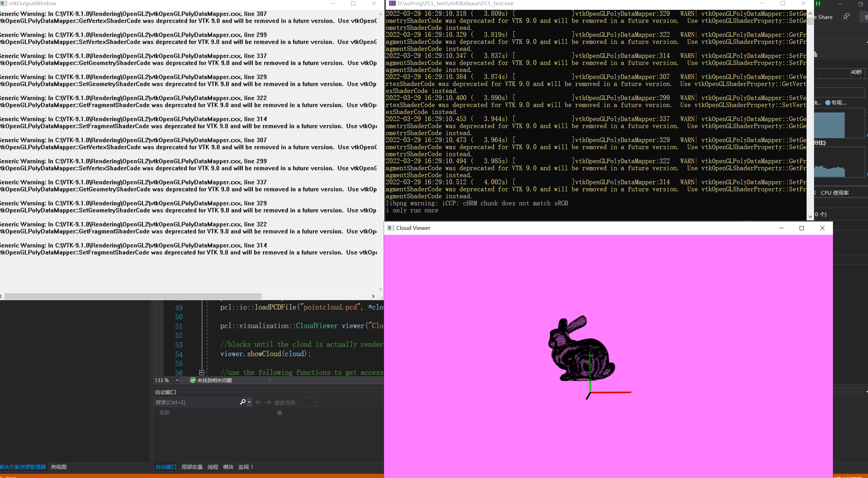Click the back arrow beside the search box
Viewport: 868px width, 478px height.
(x=258, y=402)
